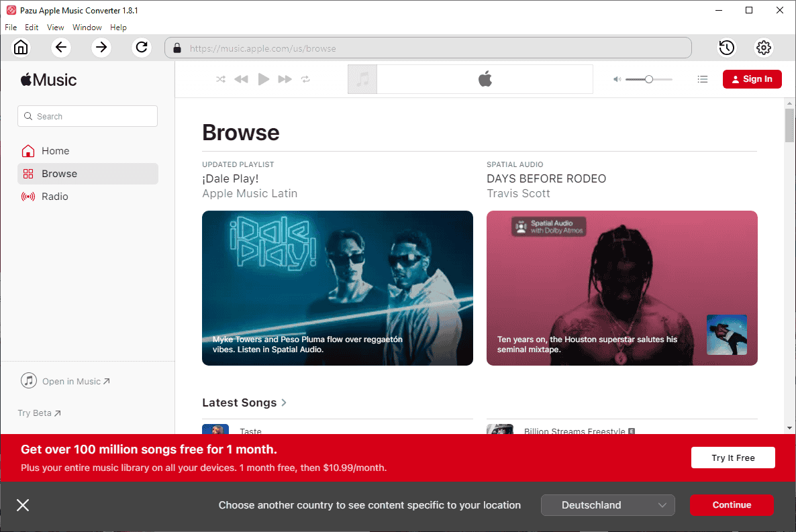Expand Latest Songs section chevron
Screen dimensions: 796x532
coord(284,403)
